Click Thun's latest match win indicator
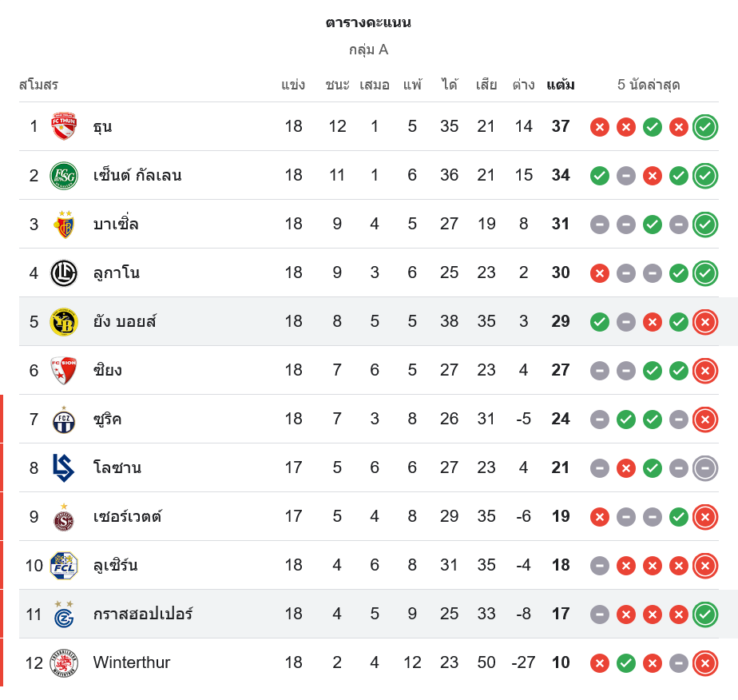 tap(705, 126)
